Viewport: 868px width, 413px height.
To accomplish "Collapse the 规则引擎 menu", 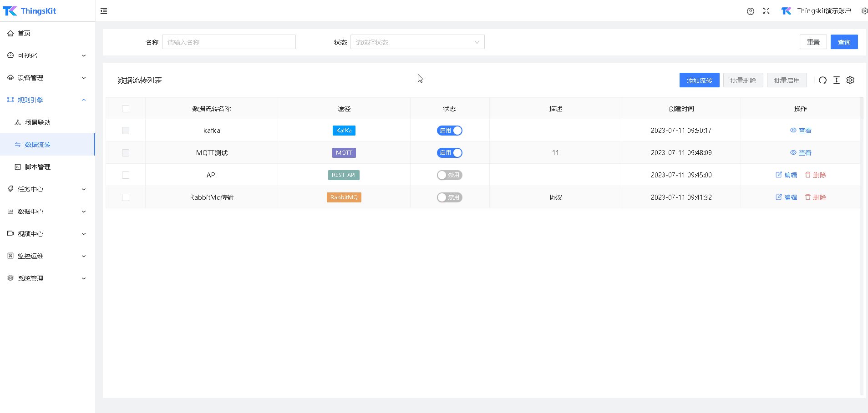I will [47, 100].
